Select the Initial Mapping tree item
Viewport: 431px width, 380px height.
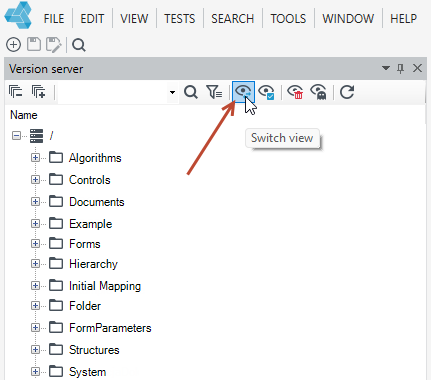point(105,286)
